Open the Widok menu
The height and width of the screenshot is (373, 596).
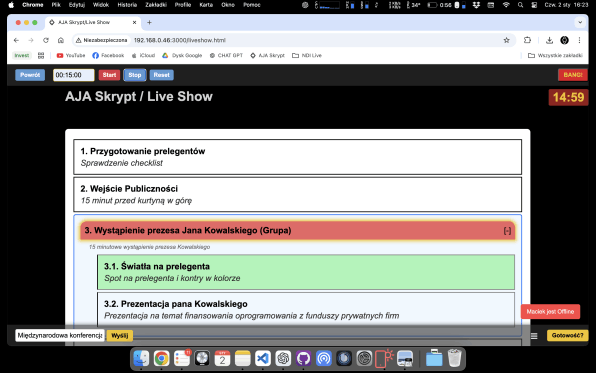pyautogui.click(x=101, y=5)
